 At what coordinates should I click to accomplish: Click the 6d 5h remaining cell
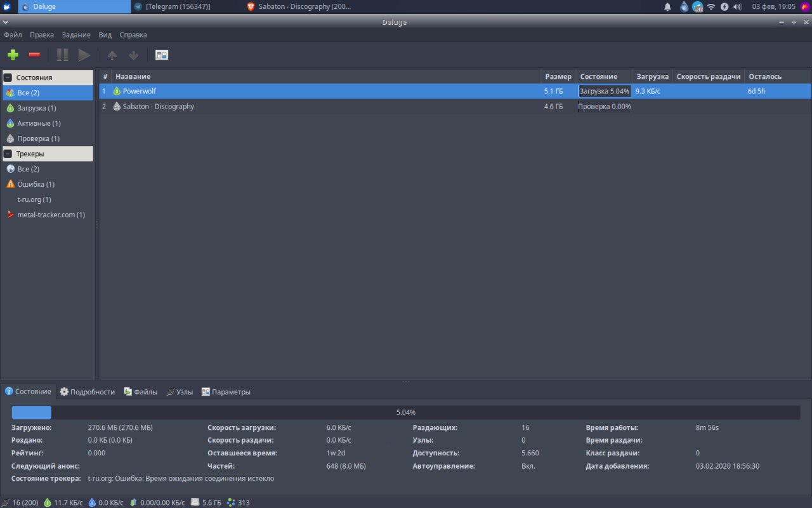756,91
